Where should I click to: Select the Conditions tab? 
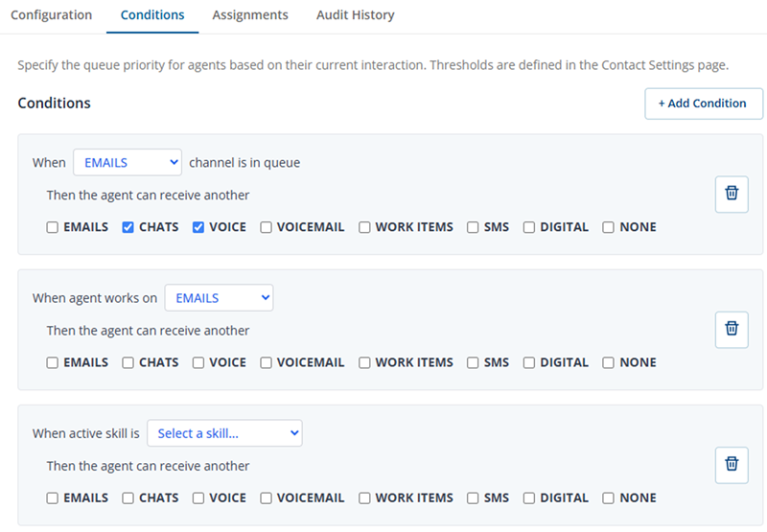tap(152, 15)
